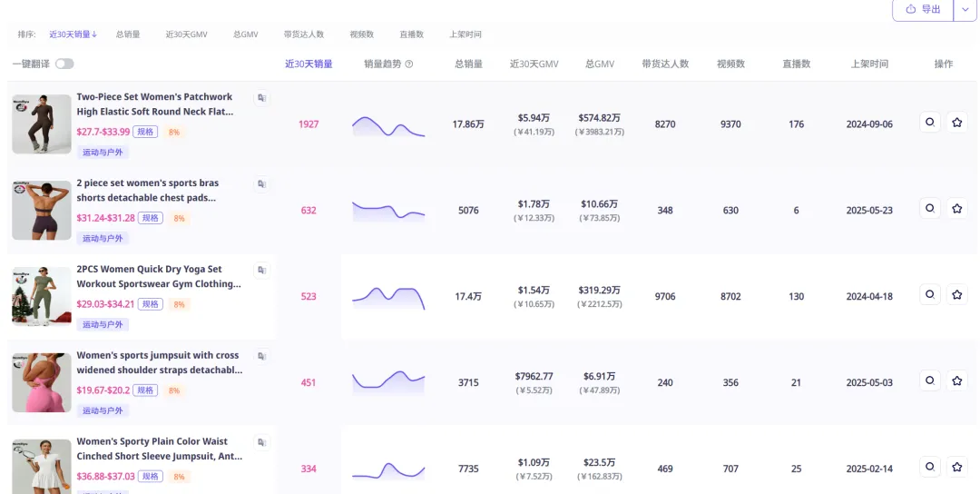Screen dimensions: 980x494
Task: Sort by 近30天销量 in the sort bar
Action: click(x=73, y=35)
